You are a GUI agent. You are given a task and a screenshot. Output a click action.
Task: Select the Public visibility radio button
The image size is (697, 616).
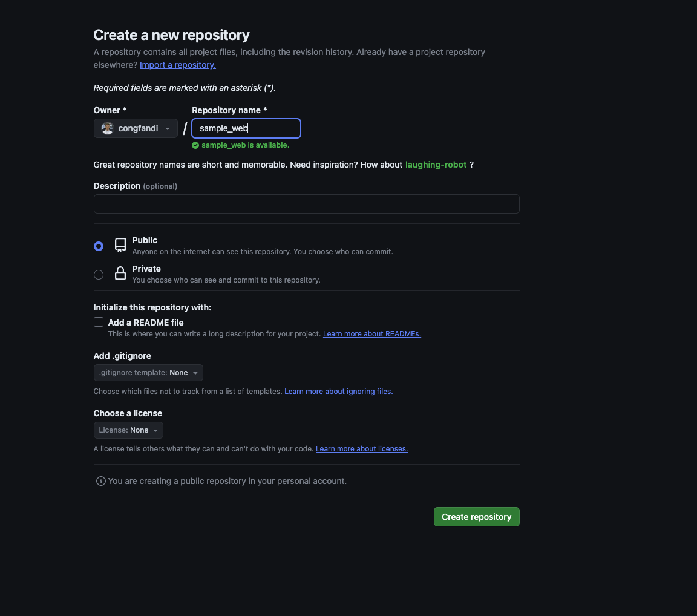[99, 246]
